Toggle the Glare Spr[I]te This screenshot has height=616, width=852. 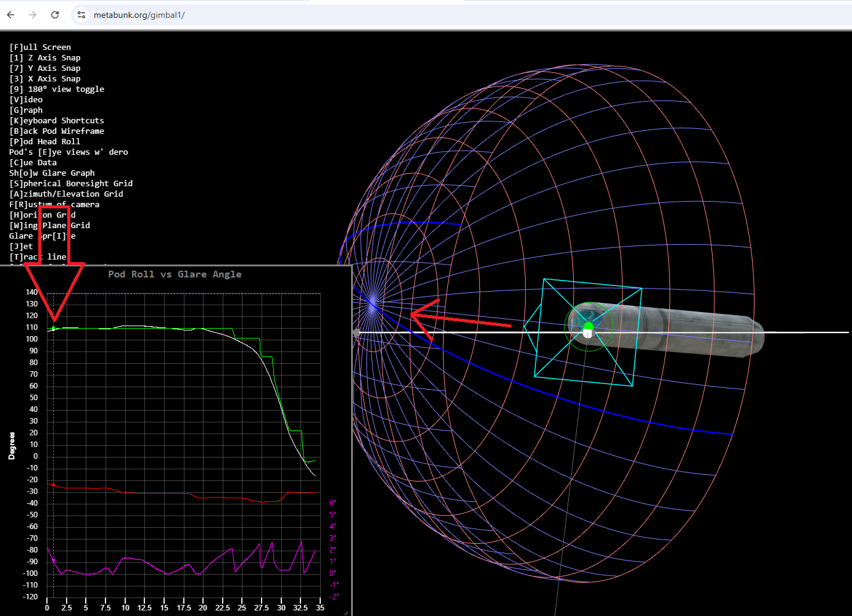click(43, 236)
